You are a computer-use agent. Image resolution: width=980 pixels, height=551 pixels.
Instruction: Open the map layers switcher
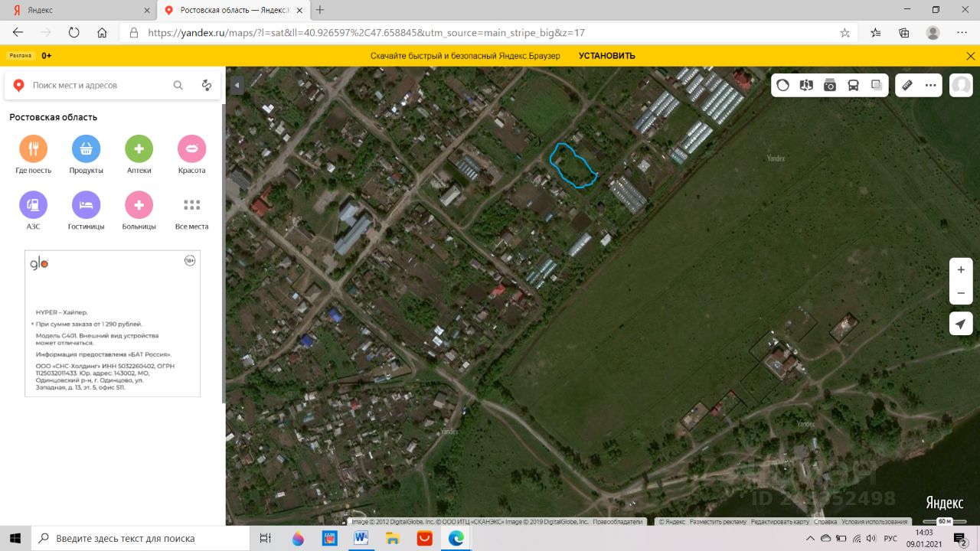(x=877, y=86)
